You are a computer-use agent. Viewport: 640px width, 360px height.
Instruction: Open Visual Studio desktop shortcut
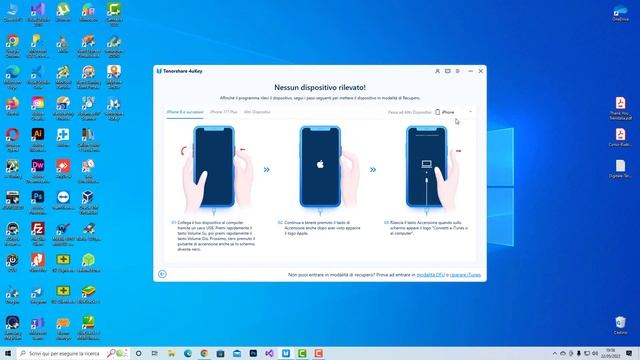tap(38, 14)
